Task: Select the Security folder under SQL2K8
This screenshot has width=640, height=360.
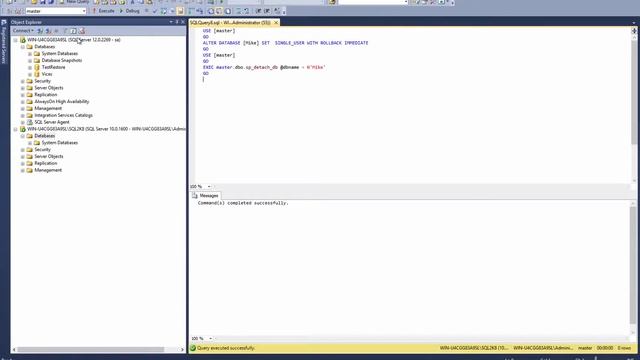Action: [x=42, y=150]
